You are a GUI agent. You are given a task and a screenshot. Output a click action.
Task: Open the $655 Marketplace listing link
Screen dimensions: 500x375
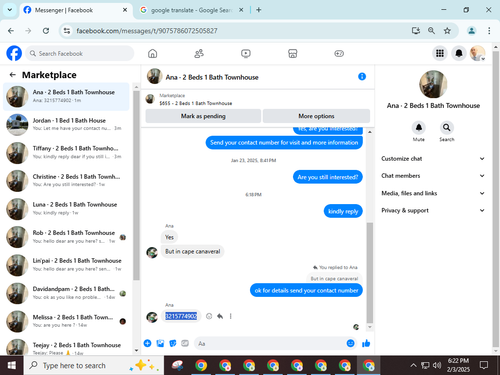195,103
